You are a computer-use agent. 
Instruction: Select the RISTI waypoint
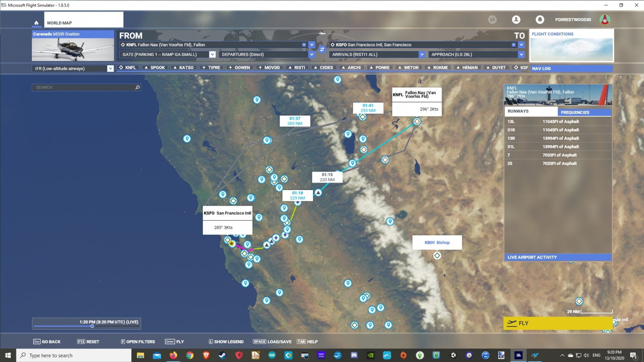coord(297,68)
